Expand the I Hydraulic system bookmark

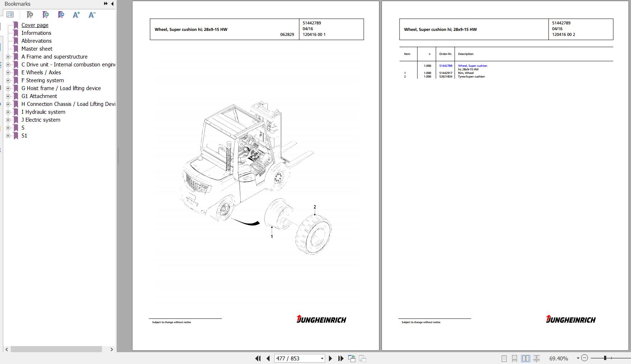8,112
